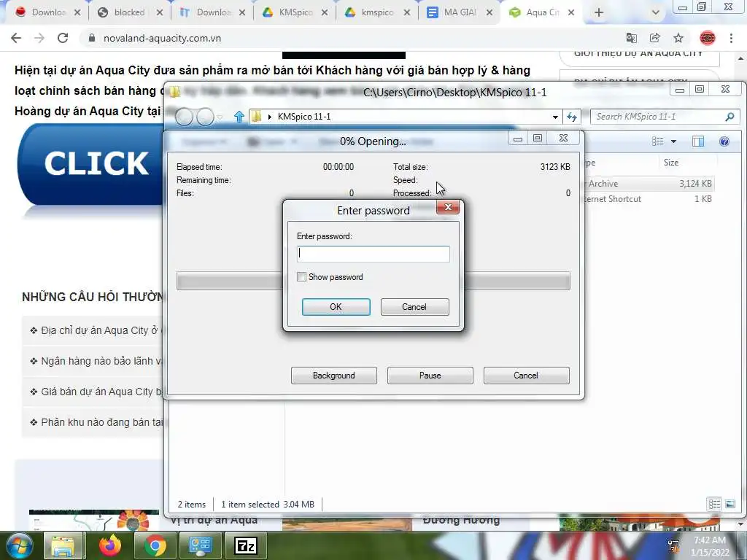Click the Enter password input field

click(x=373, y=254)
